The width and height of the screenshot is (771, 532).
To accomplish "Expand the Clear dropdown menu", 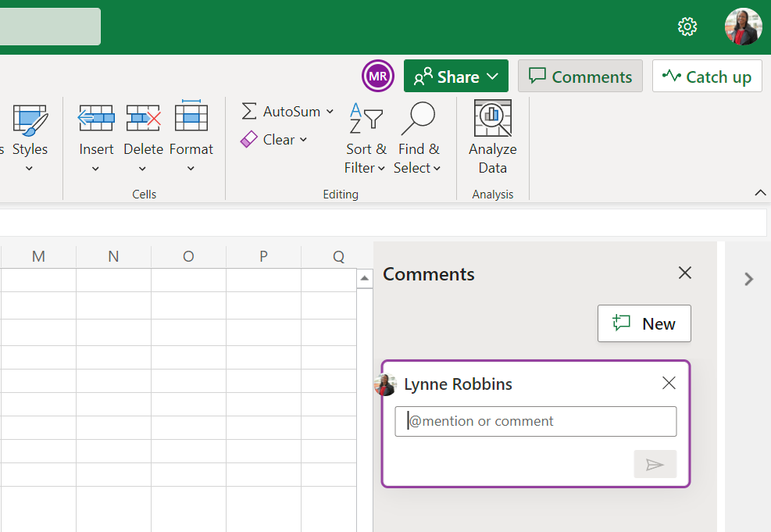I will point(303,140).
